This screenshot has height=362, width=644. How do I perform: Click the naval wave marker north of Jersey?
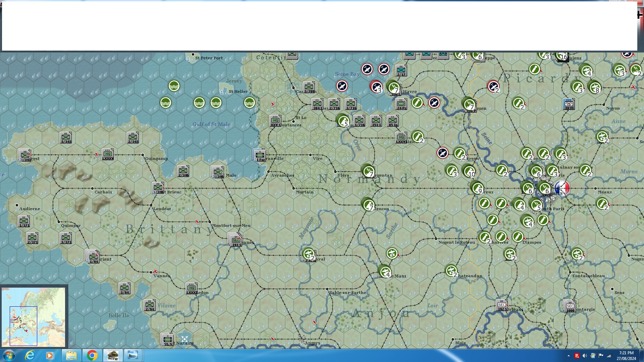click(x=174, y=86)
